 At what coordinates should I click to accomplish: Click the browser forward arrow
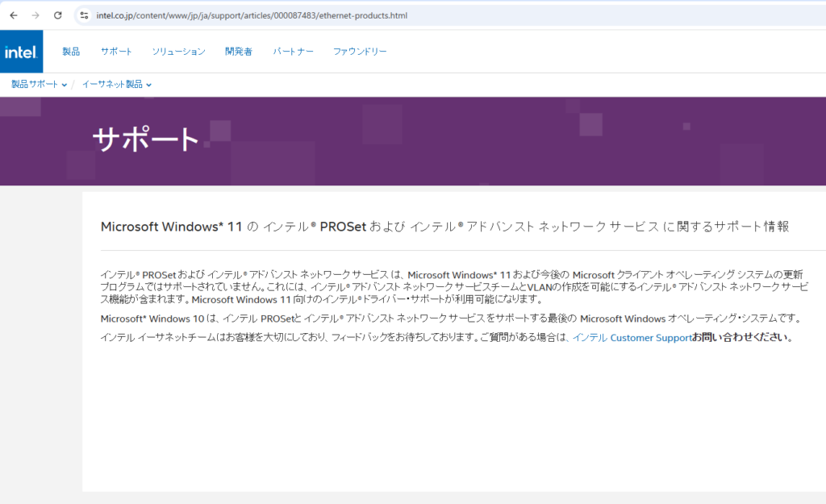click(35, 15)
